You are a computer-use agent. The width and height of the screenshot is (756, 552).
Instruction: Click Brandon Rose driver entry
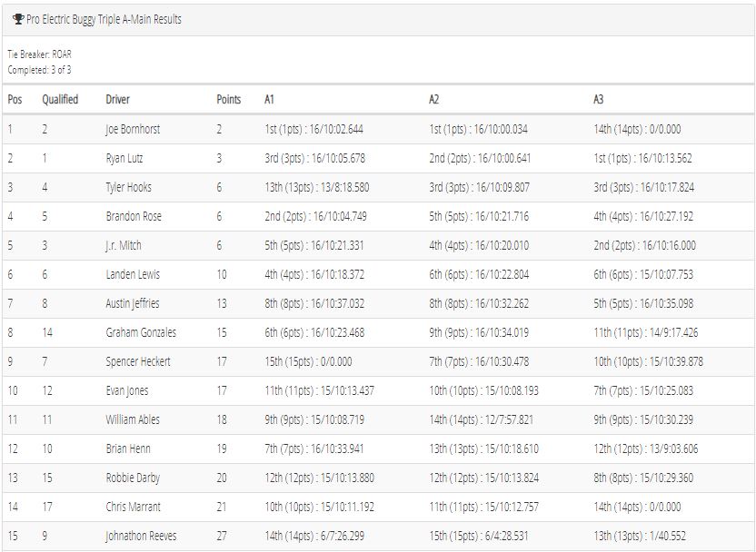point(134,216)
